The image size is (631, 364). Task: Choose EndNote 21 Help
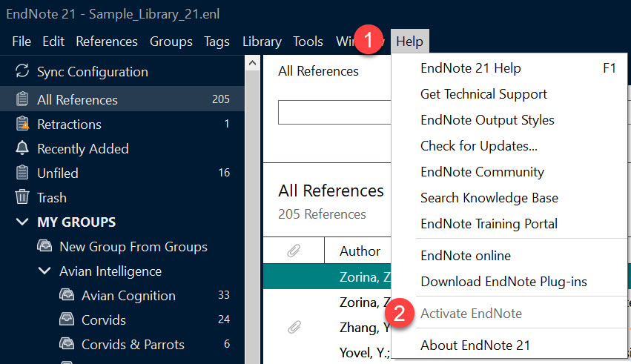pos(509,68)
